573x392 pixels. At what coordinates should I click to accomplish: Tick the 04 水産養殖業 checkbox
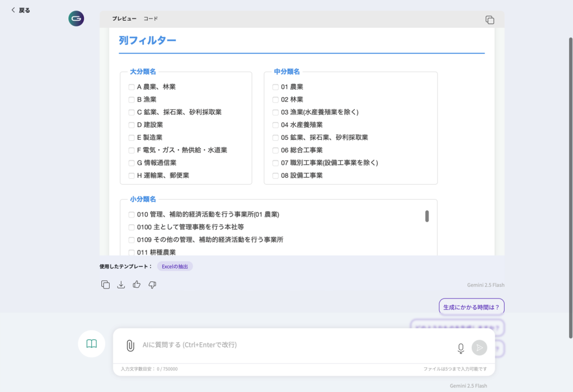click(275, 125)
